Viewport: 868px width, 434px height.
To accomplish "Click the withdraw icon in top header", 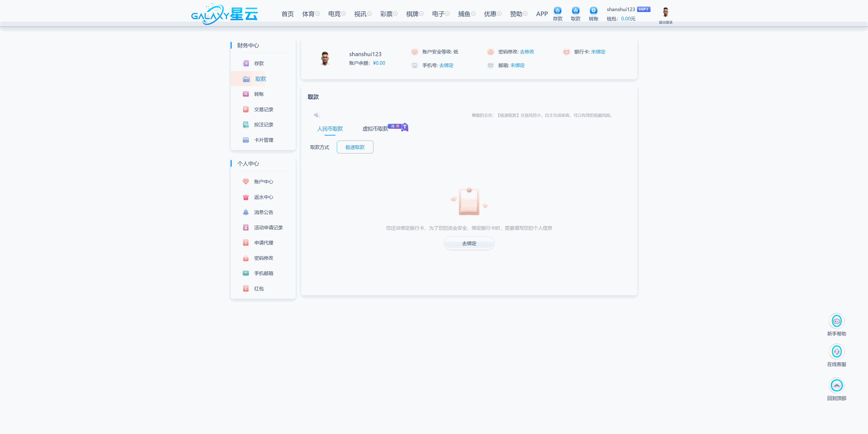I will [x=575, y=10].
